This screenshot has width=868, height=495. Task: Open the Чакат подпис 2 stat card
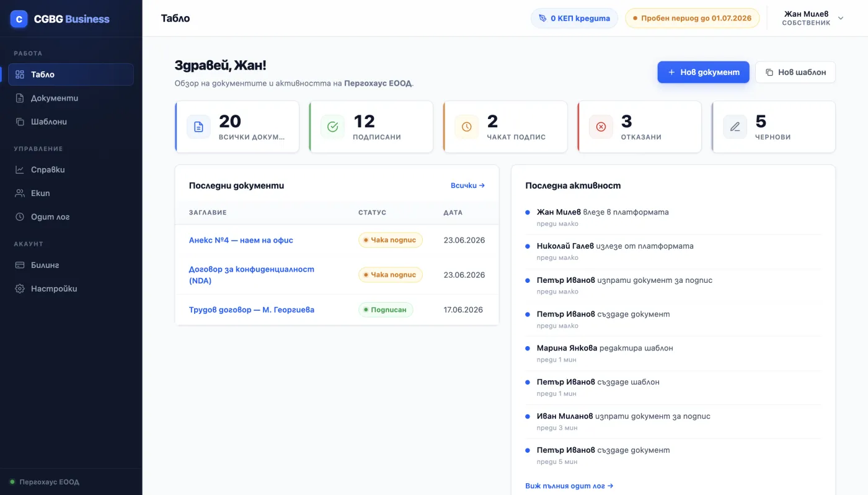505,127
